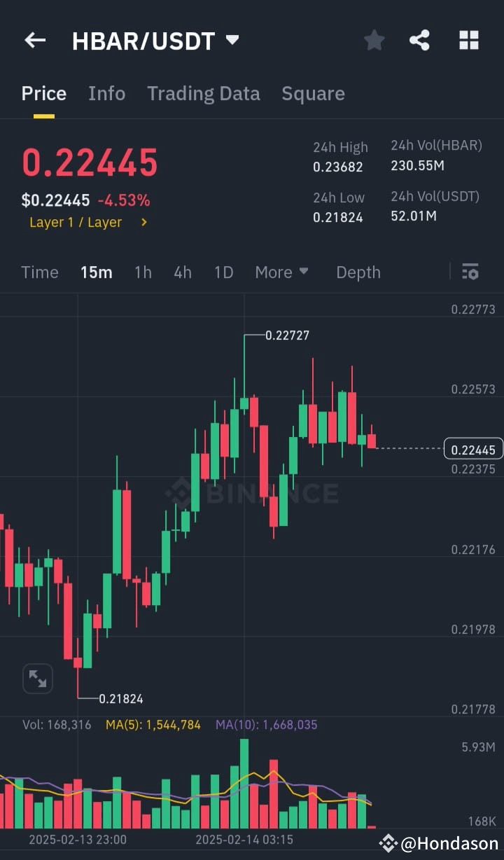Favorite HBAR/USDT with the star icon
The width and height of the screenshot is (504, 860).
(374, 40)
